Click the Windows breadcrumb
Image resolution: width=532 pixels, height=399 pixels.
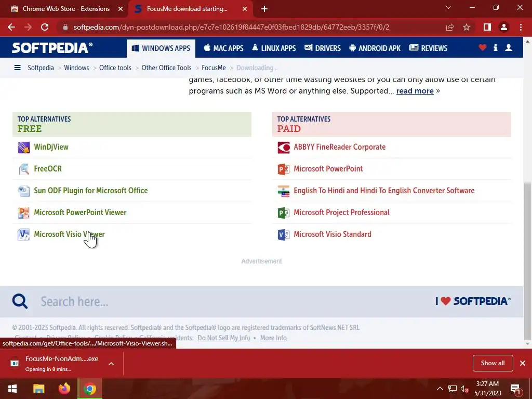point(76,68)
